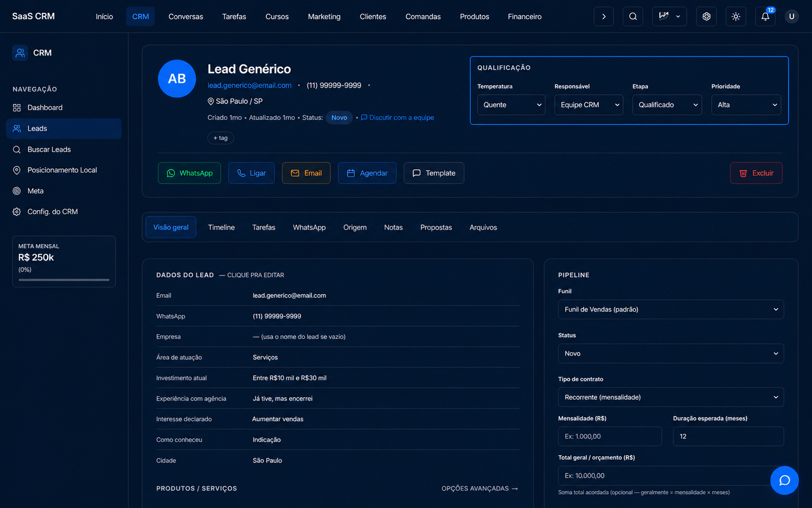
Task: Click the lead.generico@email.com header link
Action: coord(250,85)
